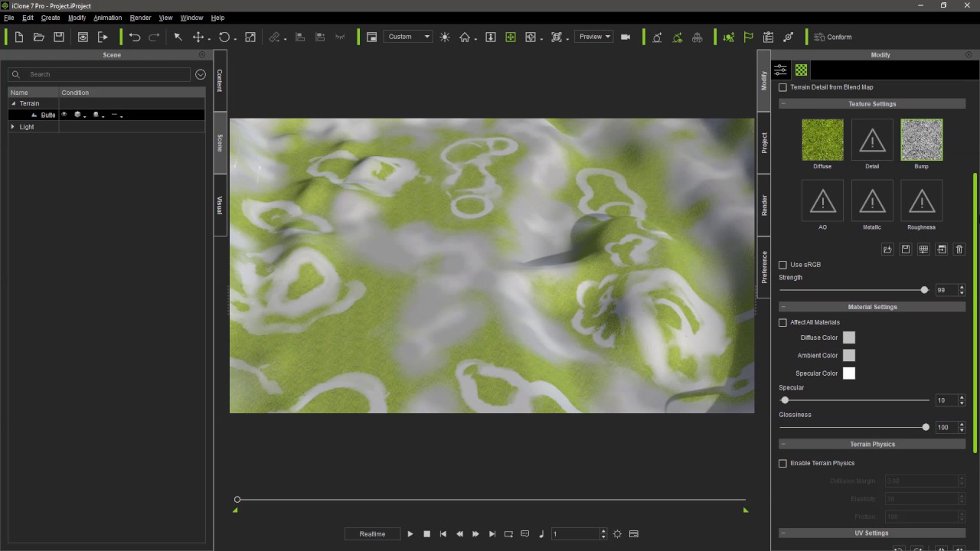Open the sun light settings icon
Viewport: 980px width, 551px height.
tap(445, 37)
